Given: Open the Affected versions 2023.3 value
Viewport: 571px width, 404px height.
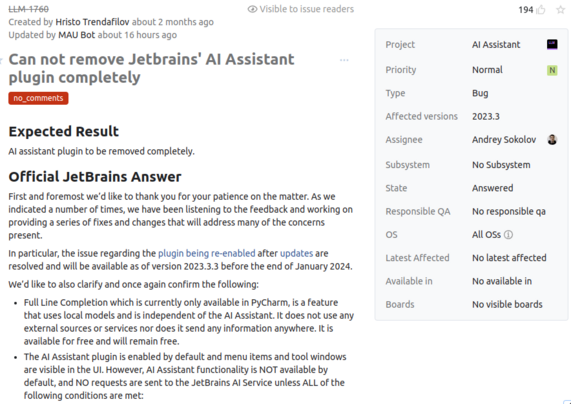Looking at the screenshot, I should tap(486, 117).
